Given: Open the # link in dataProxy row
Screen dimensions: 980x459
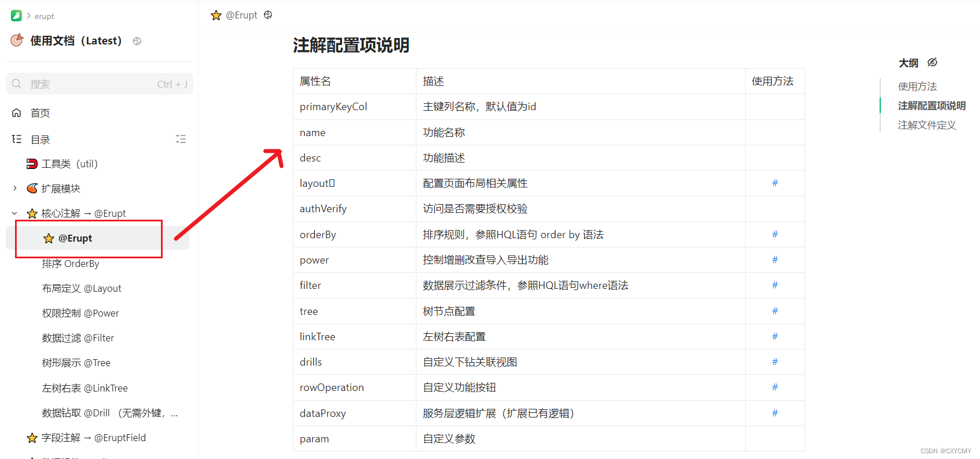Looking at the screenshot, I should click(775, 413).
